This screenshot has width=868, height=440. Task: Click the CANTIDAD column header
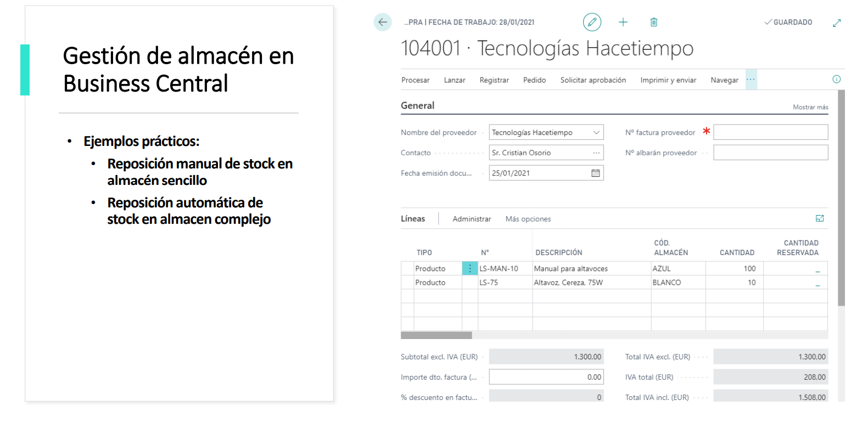737,252
